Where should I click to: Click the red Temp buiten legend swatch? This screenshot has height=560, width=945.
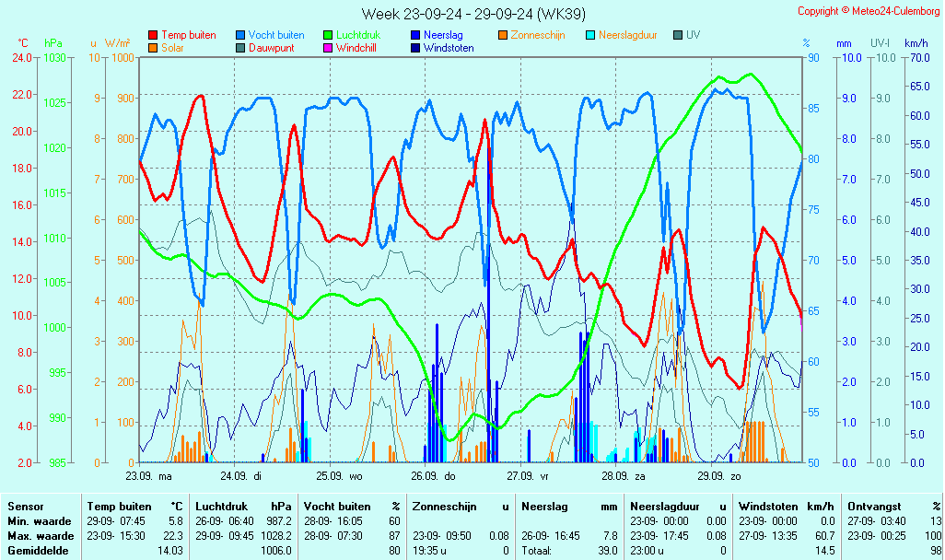click(x=152, y=35)
